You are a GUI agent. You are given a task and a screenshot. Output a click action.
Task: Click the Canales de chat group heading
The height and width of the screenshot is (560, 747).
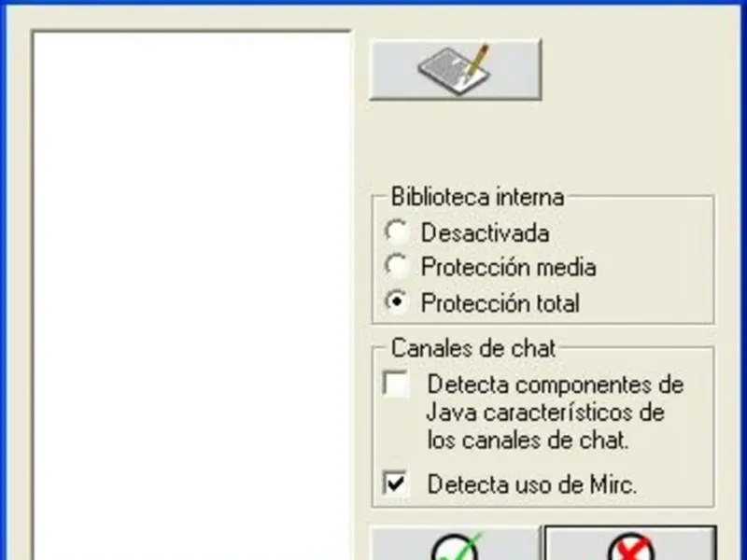473,348
